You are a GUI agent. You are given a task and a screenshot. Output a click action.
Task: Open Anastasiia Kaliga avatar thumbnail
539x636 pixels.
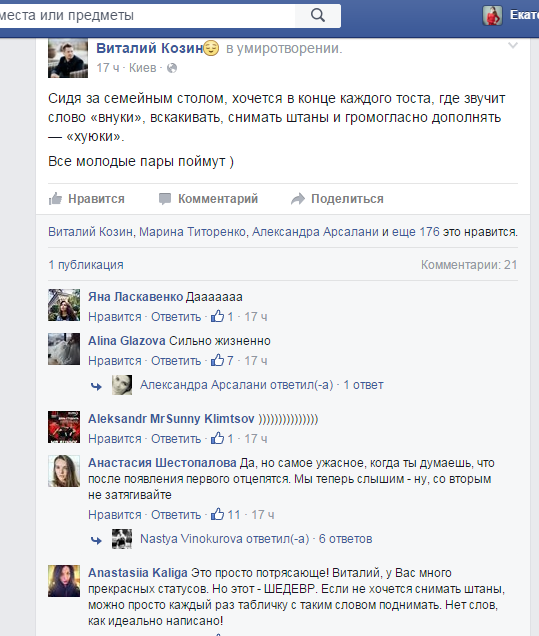tap(64, 581)
